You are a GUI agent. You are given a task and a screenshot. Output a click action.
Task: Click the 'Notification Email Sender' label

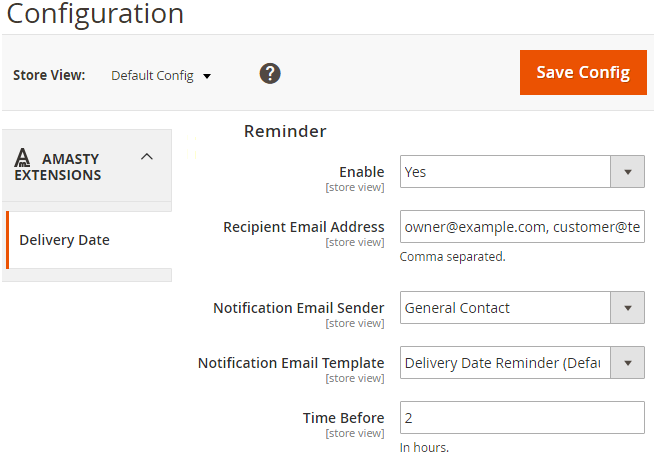click(299, 308)
